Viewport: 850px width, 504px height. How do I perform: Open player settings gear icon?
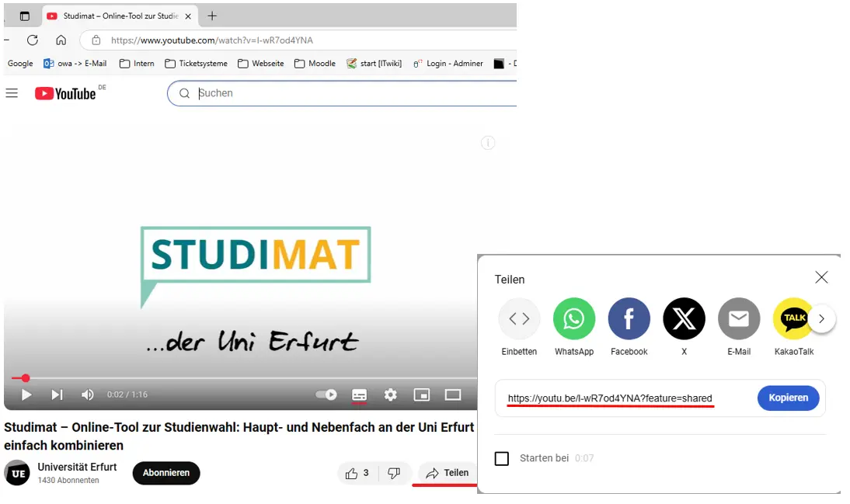point(390,395)
